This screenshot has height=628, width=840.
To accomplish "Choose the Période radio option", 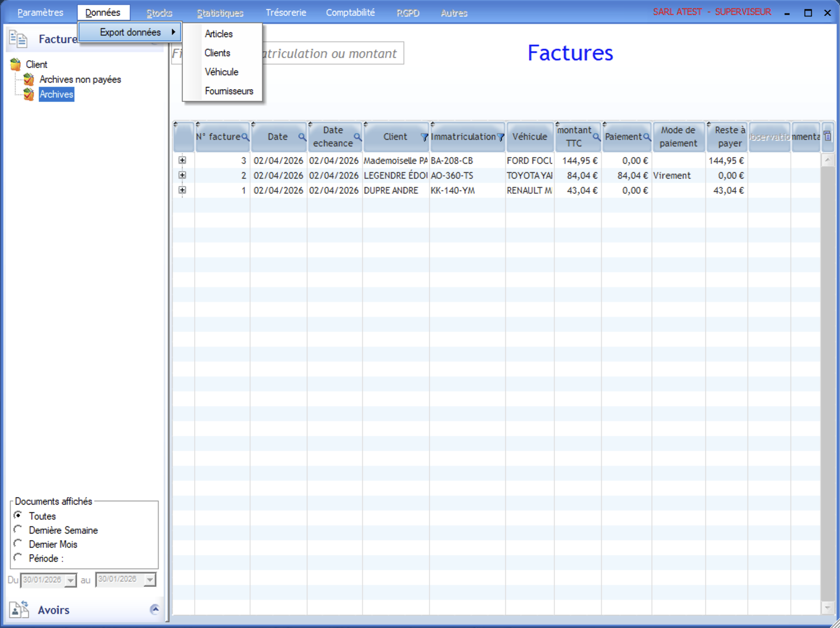I will point(18,558).
